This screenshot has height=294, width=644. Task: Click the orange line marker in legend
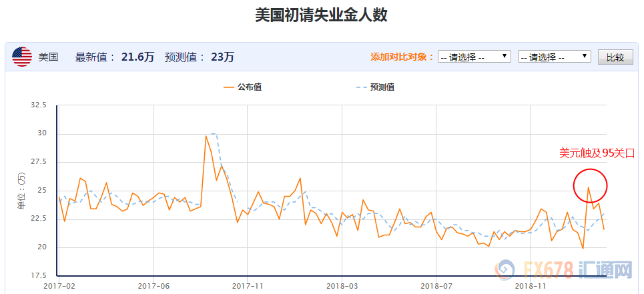point(230,87)
